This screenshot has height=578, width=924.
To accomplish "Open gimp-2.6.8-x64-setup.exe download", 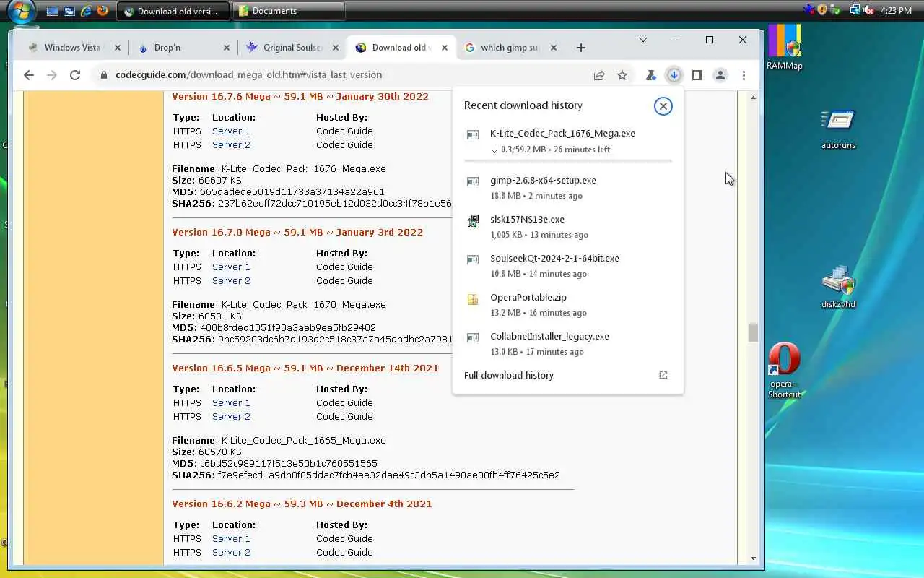I will (x=568, y=187).
